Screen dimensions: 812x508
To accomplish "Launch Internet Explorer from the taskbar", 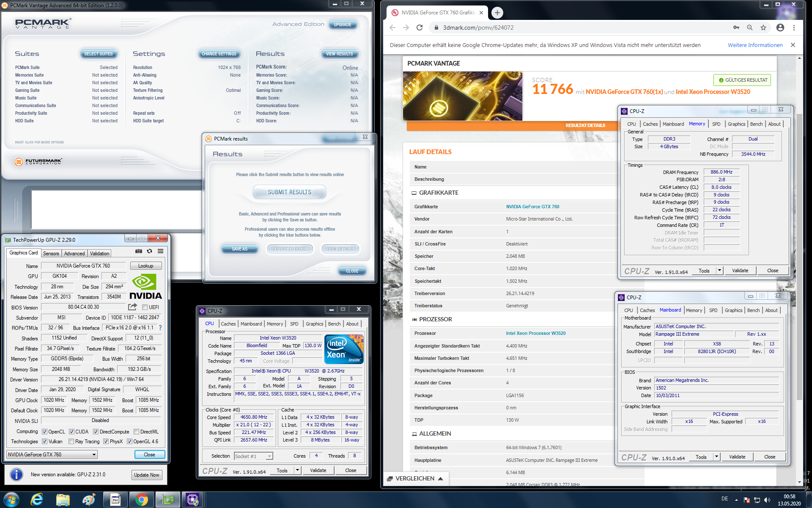I will coord(37,500).
